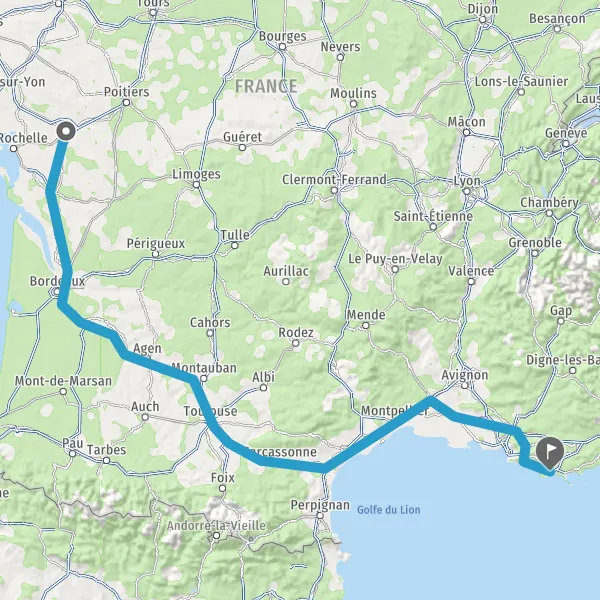Select the Perpignan city marker
The height and width of the screenshot is (600, 600).
point(320,516)
